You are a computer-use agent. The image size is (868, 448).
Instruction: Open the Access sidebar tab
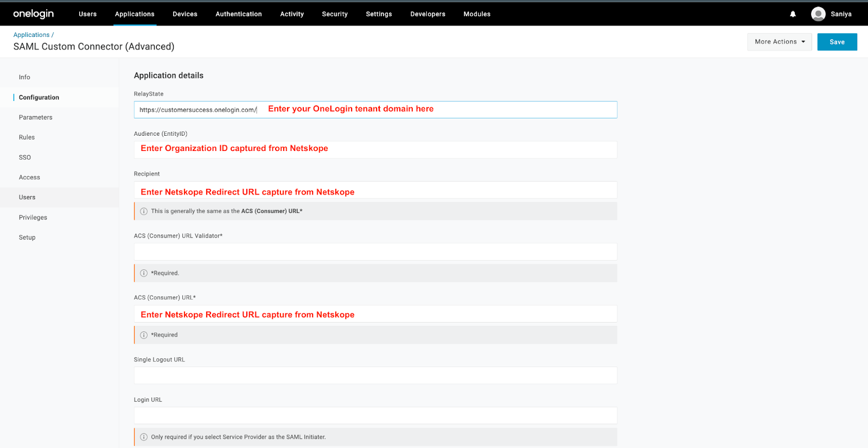pos(59,178)
